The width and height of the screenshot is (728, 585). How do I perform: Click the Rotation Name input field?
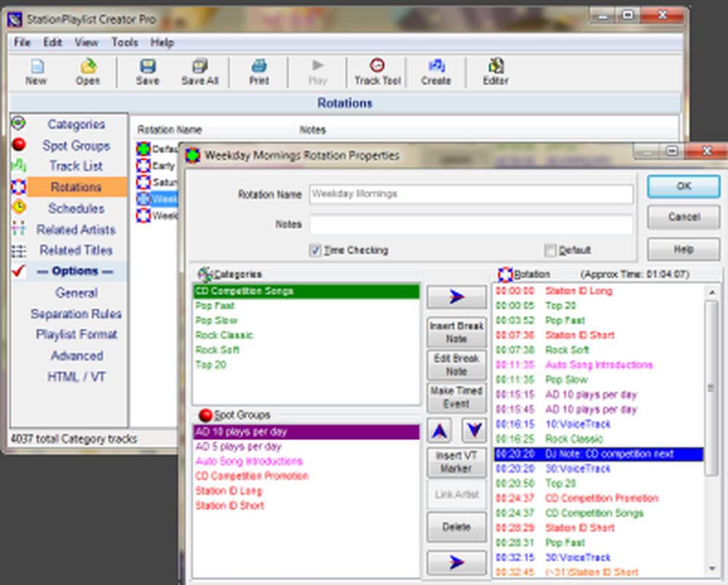point(471,195)
